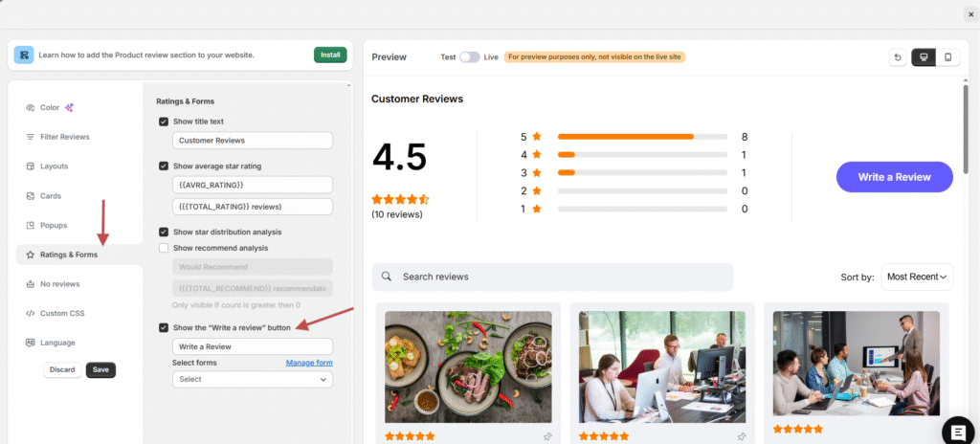Image resolution: width=980 pixels, height=444 pixels.
Task: Expand the Most Recent sort dropdown
Action: [917, 277]
